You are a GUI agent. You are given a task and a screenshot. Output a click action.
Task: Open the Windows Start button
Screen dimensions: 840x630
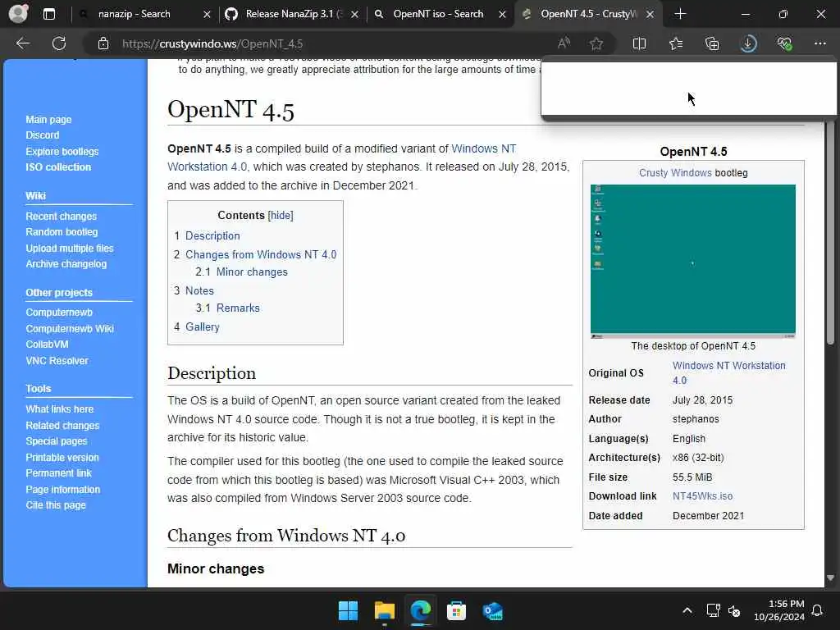click(348, 610)
